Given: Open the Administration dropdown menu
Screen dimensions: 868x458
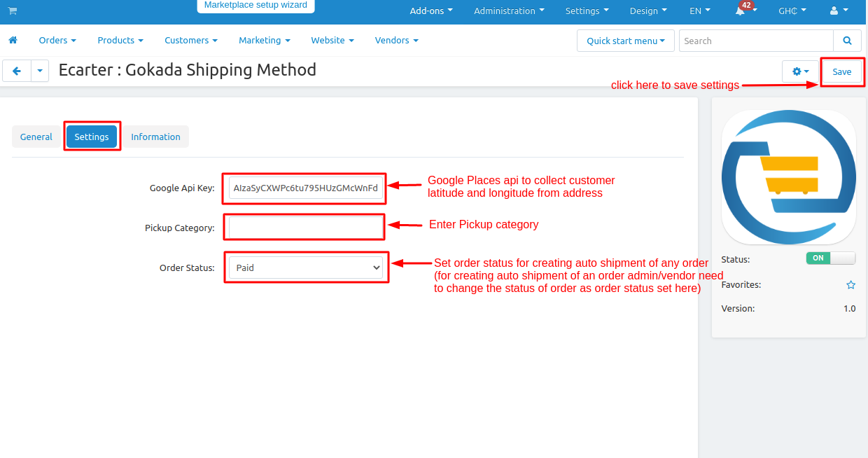Looking at the screenshot, I should click(x=509, y=11).
